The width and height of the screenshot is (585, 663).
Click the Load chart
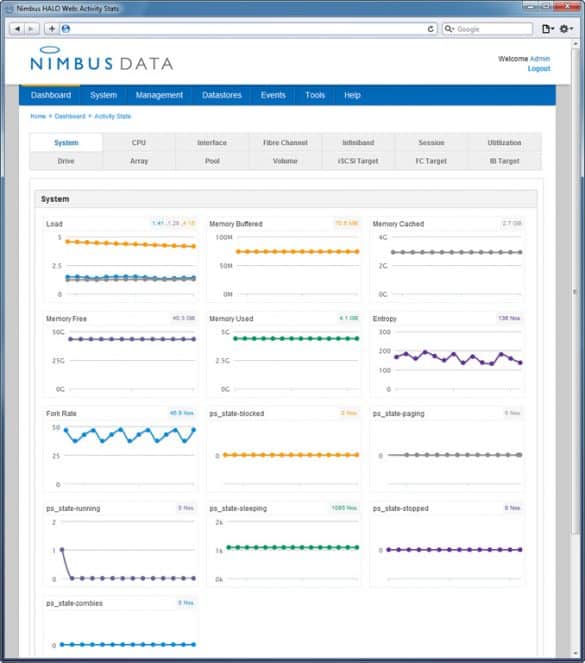point(120,259)
